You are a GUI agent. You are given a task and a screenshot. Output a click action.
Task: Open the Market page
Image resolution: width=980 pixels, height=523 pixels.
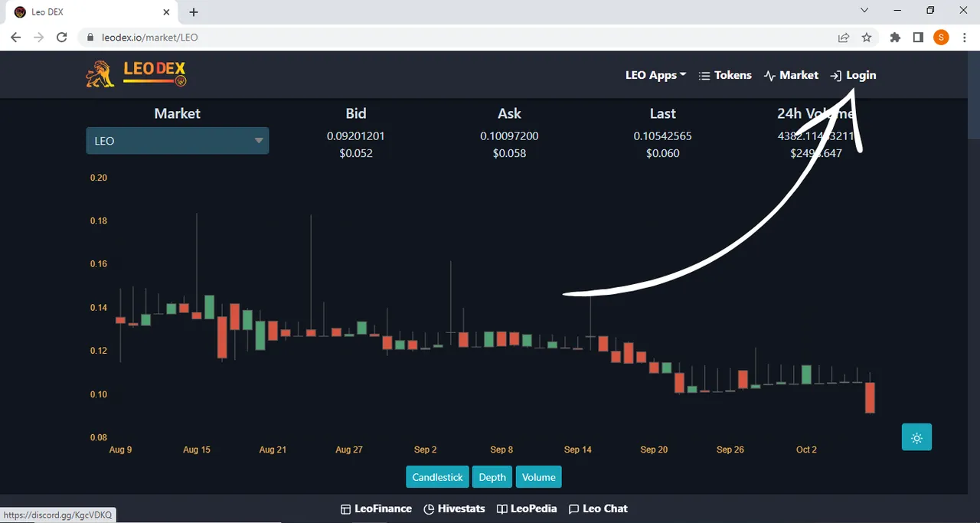791,75
